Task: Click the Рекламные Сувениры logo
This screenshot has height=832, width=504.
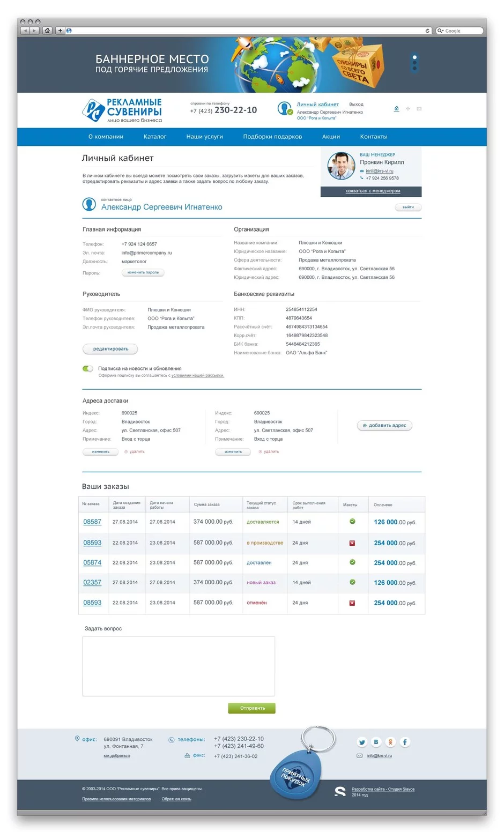Action: click(x=122, y=110)
